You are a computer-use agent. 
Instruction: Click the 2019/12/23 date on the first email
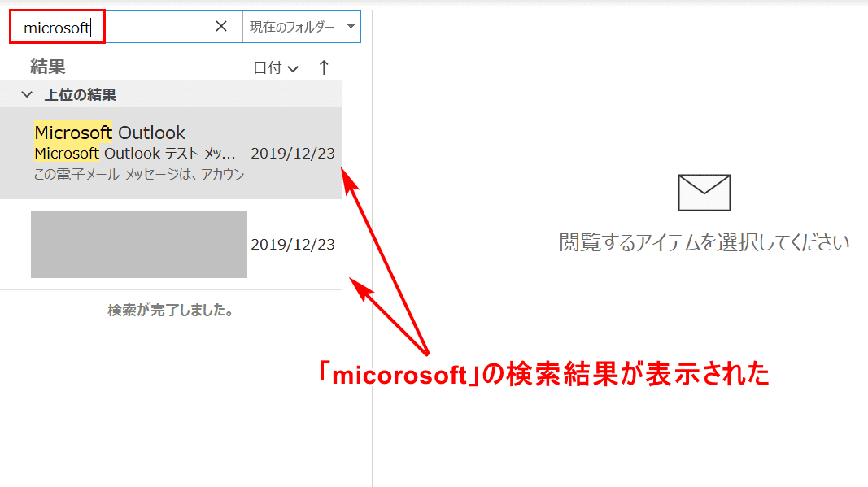tap(292, 154)
